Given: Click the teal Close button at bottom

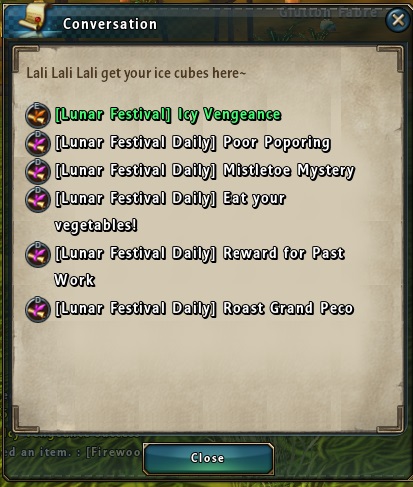Looking at the screenshot, I should coord(208,458).
